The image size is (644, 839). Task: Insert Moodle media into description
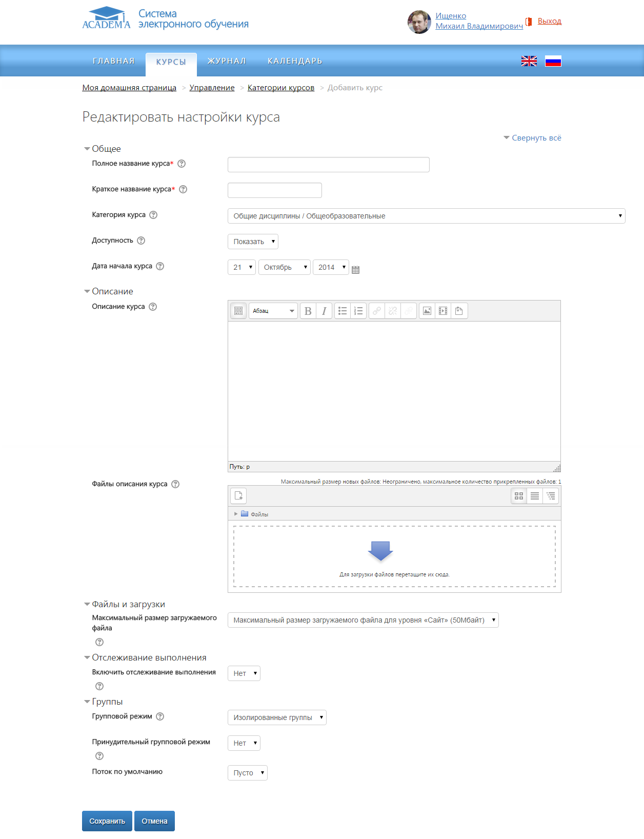pyautogui.click(x=443, y=311)
